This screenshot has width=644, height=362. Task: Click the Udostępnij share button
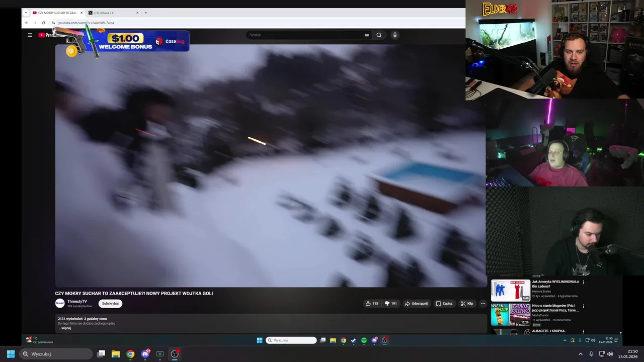(x=416, y=304)
